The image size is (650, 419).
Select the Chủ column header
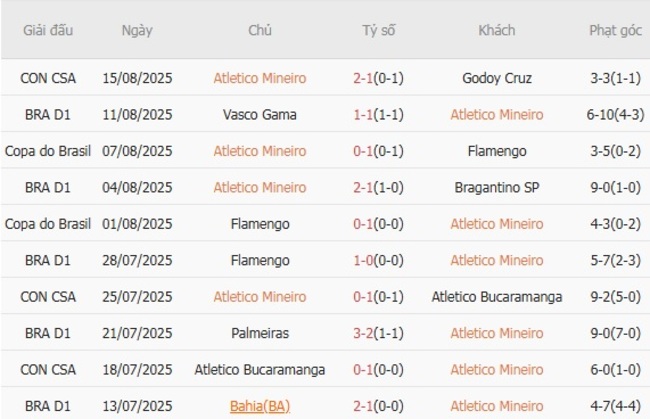(259, 30)
